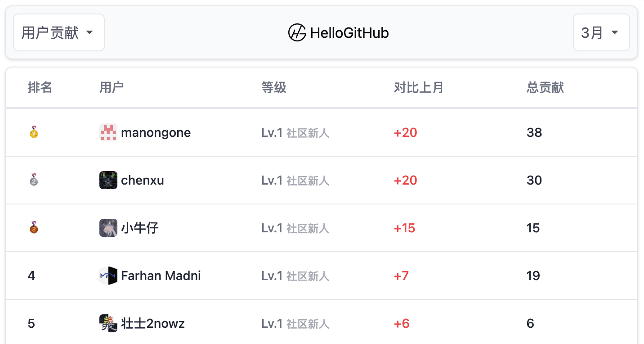Click Farhan Madni's avatar
Viewport: 644px width, 344px height.
tap(108, 276)
